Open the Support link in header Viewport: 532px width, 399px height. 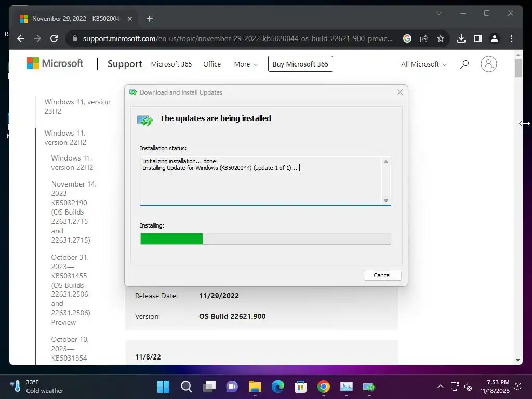[125, 64]
